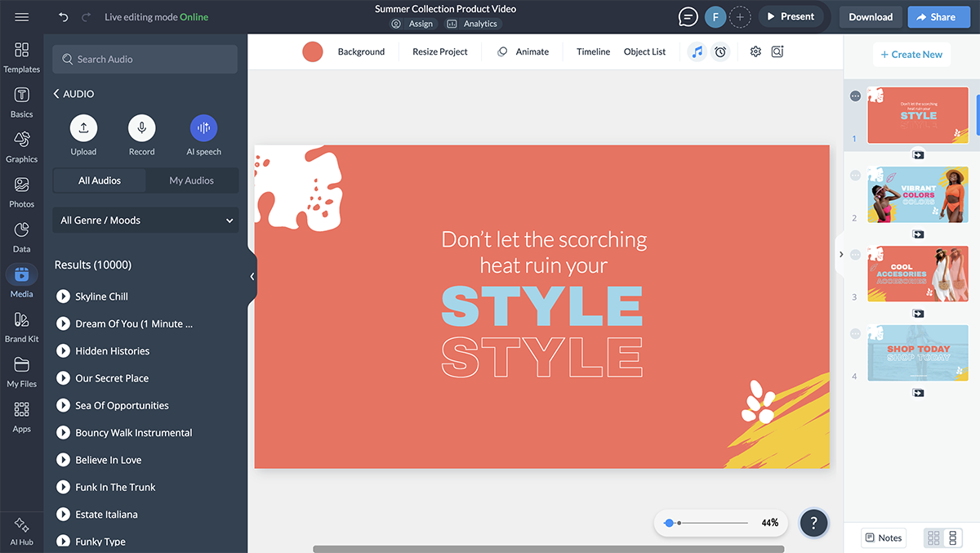The image size is (980, 553).
Task: Open the Basics sidebar panel
Action: point(22,102)
